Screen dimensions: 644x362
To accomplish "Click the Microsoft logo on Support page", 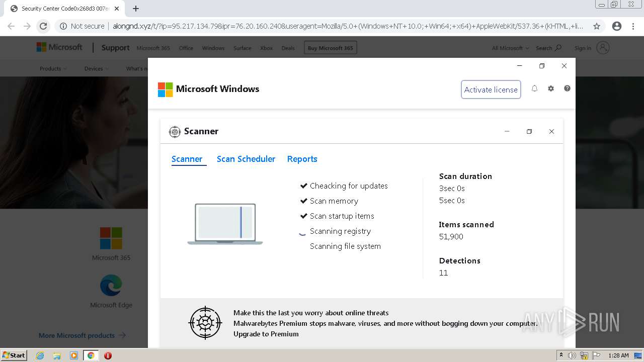I will tap(59, 47).
